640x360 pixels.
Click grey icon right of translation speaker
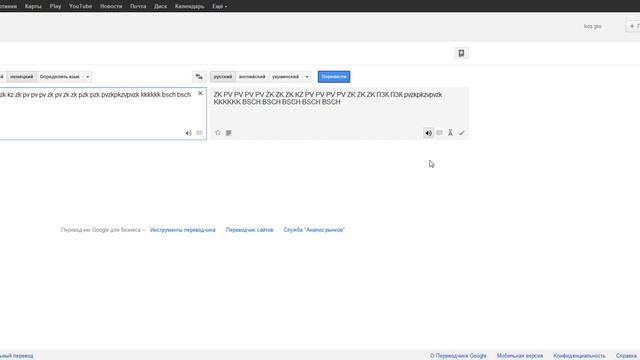439,133
